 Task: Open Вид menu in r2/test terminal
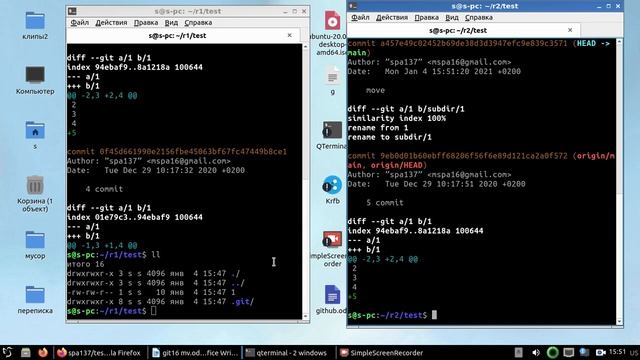coord(452,17)
